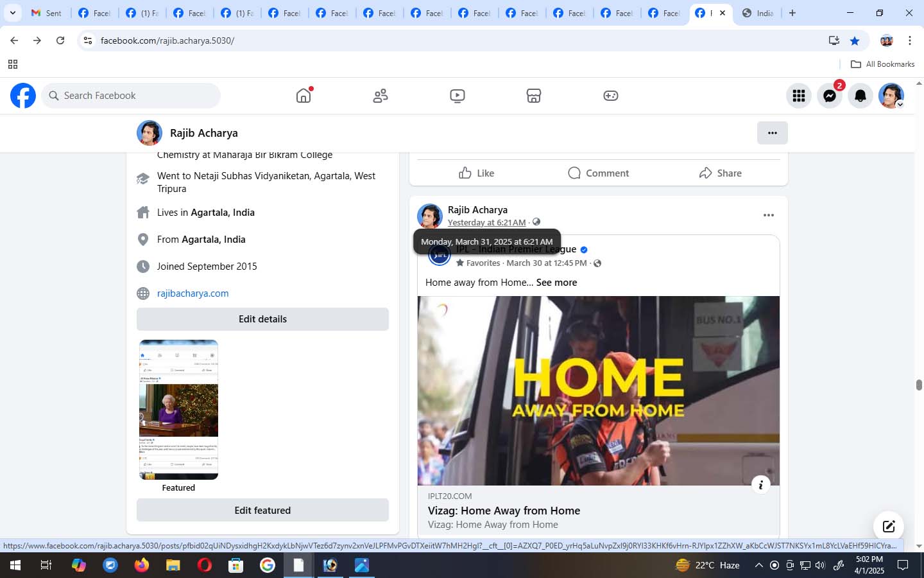This screenshot has height=578, width=924.
Task: Click the address bar URL
Action: coord(167,40)
